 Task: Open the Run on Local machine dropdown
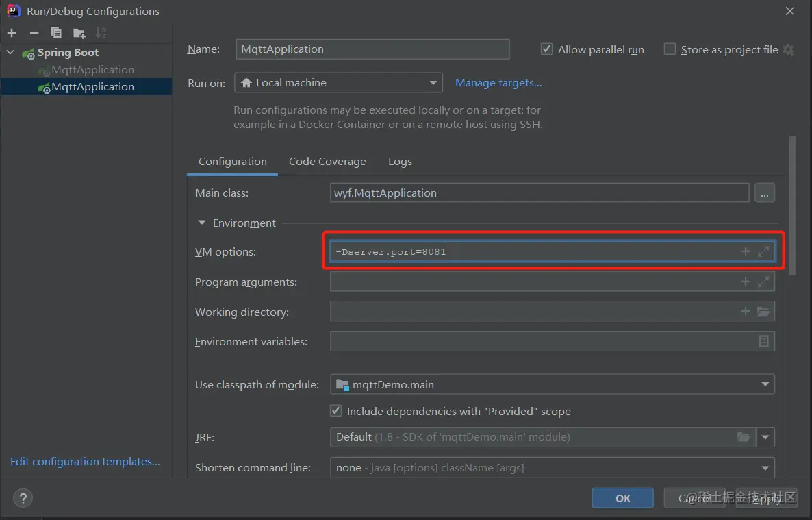click(x=338, y=83)
